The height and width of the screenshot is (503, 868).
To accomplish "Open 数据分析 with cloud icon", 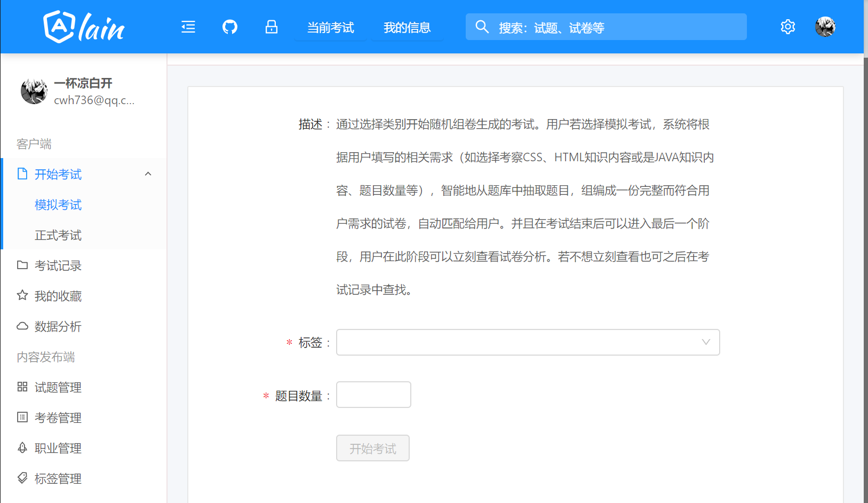I will [58, 326].
